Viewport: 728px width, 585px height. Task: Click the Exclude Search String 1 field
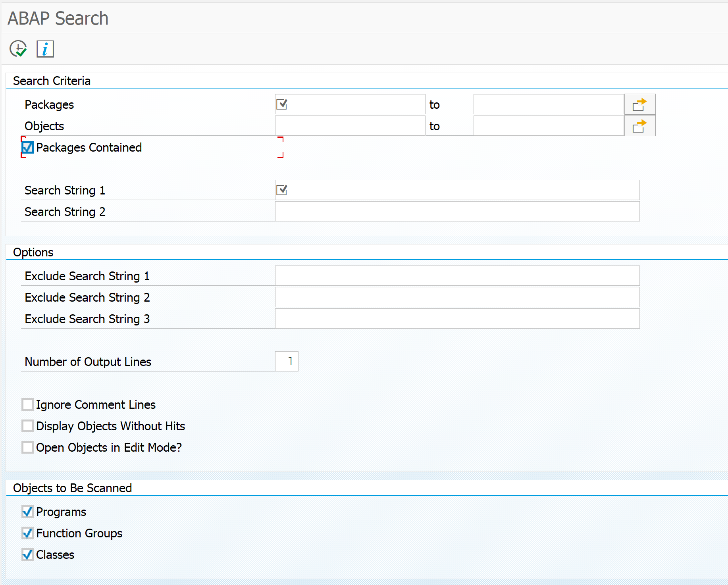[456, 276]
